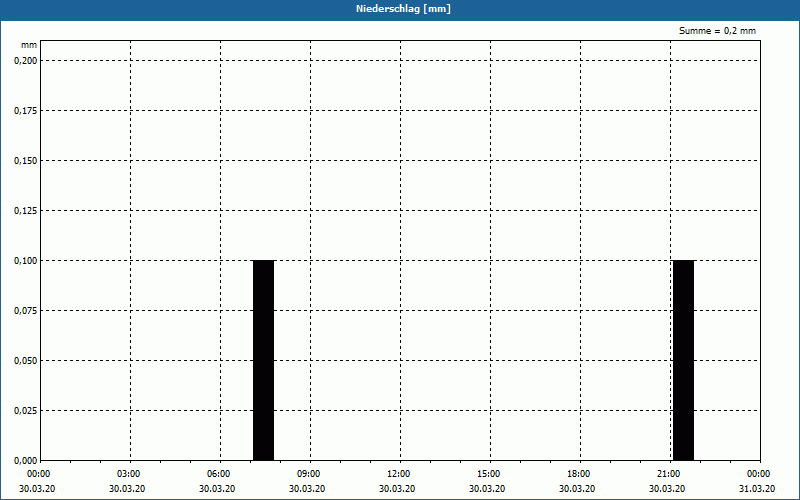Select the 0,000 y-axis value

(26, 460)
